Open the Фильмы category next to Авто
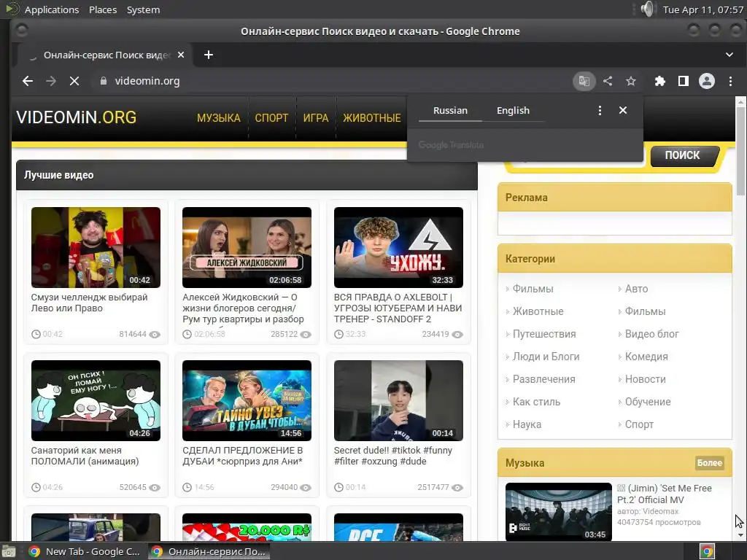747x560 pixels. [x=533, y=289]
